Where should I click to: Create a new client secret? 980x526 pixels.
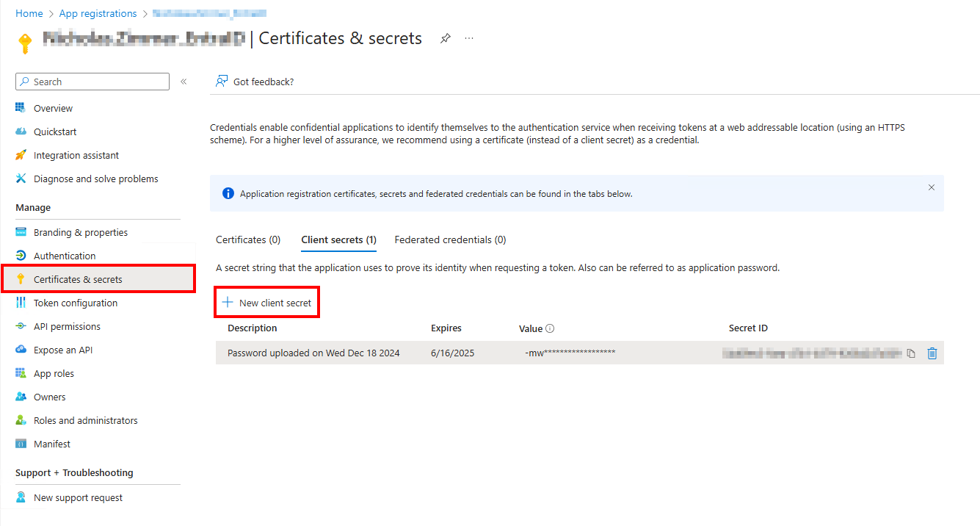[266, 301]
